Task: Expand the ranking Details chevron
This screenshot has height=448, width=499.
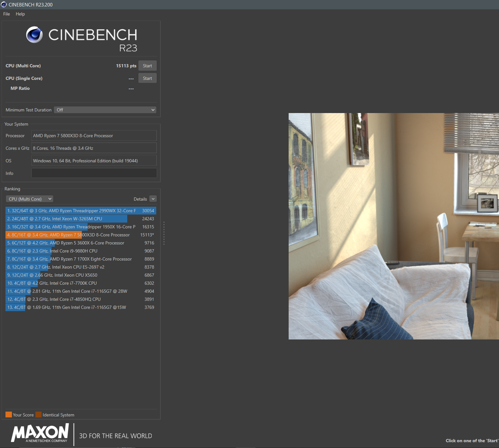Action: tap(153, 199)
